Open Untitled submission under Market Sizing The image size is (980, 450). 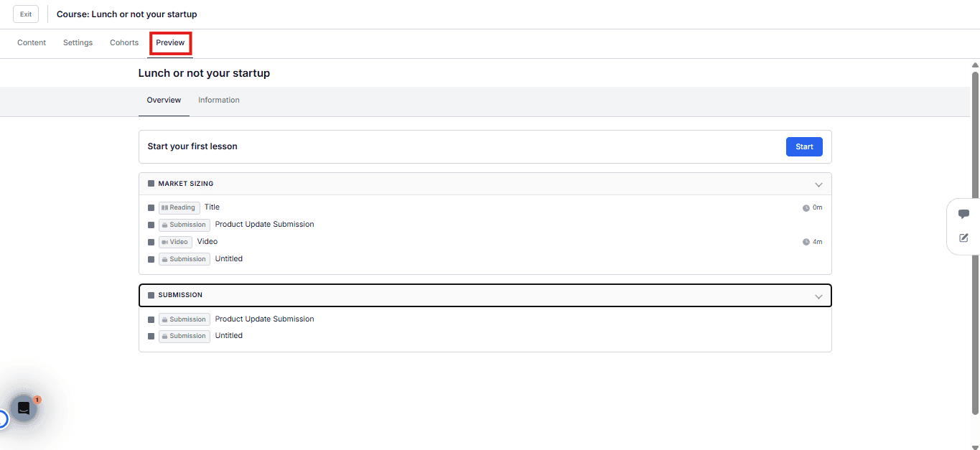[229, 259]
